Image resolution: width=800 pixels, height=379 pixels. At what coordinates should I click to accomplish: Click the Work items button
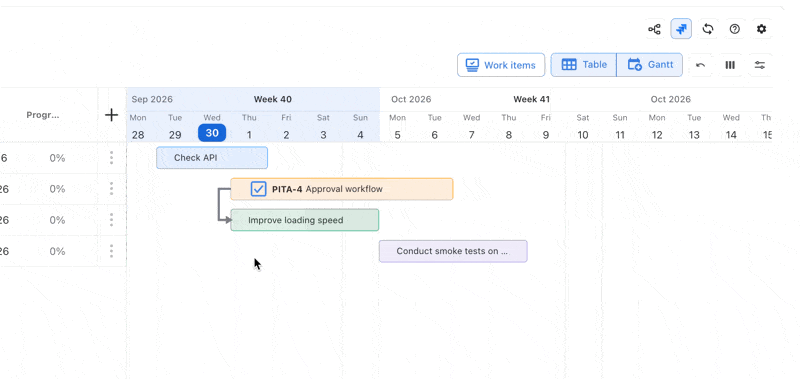tap(501, 65)
